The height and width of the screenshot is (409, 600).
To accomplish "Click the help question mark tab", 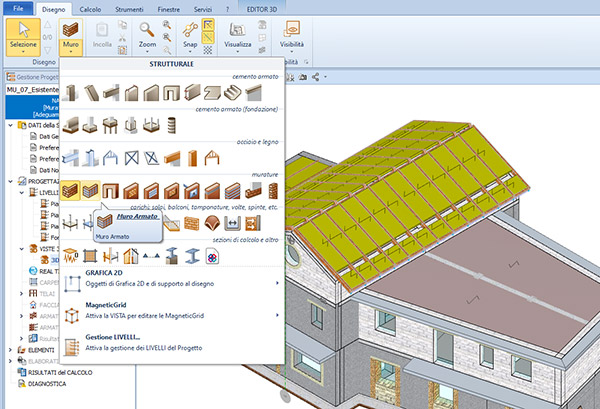I will pos(227,9).
